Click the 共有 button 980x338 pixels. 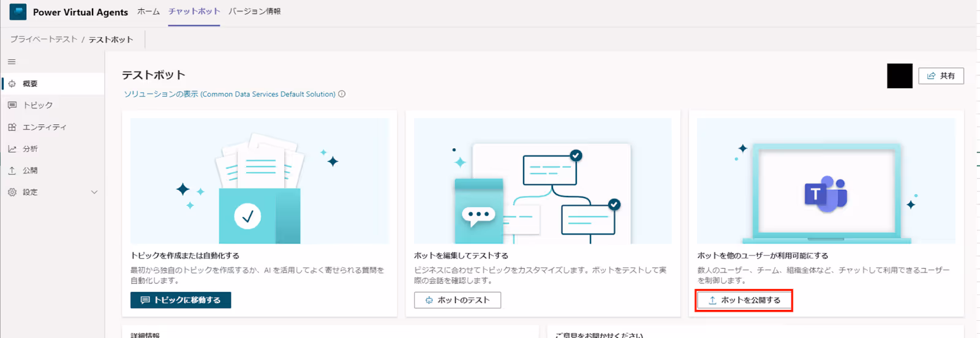[941, 76]
